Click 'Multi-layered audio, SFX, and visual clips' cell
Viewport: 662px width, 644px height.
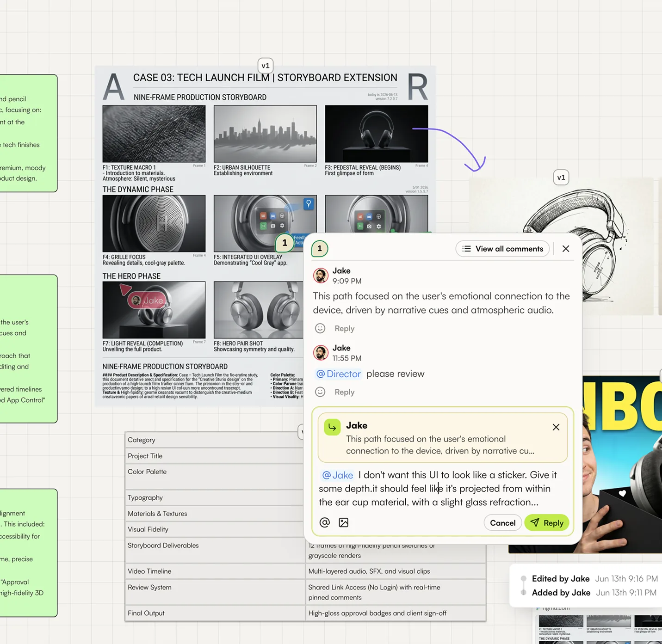click(396, 571)
